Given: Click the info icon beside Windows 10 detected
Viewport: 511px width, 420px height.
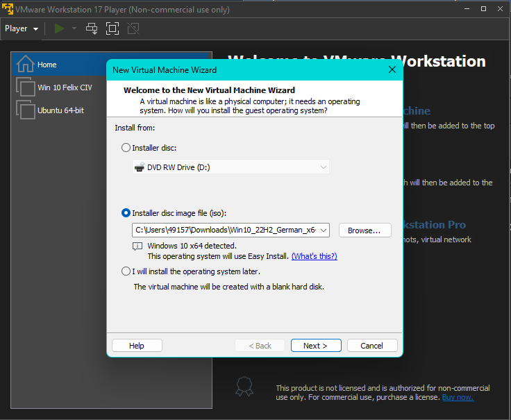Looking at the screenshot, I should click(x=137, y=246).
